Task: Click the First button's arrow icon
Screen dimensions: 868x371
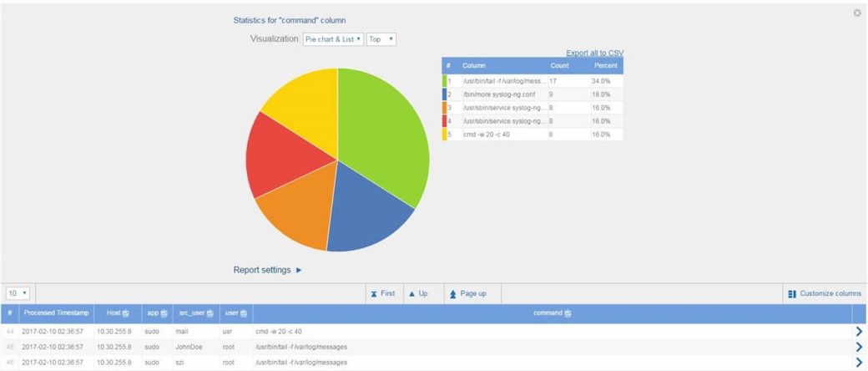Action: 374,293
